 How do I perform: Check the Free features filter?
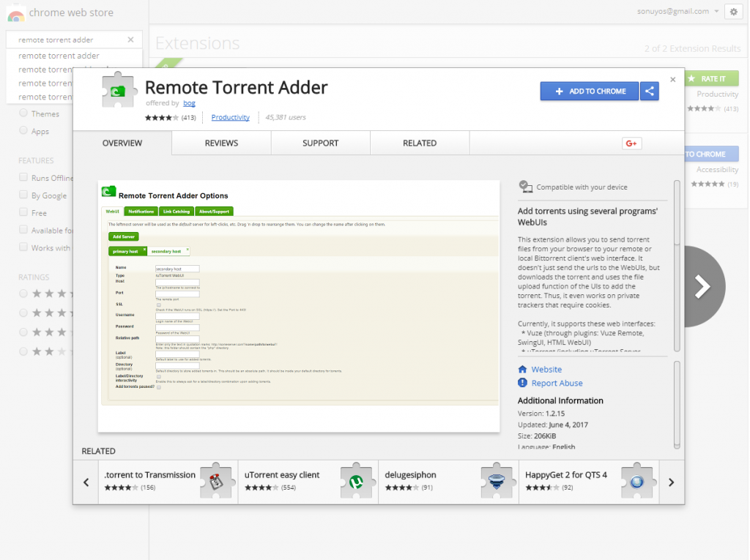[24, 212]
